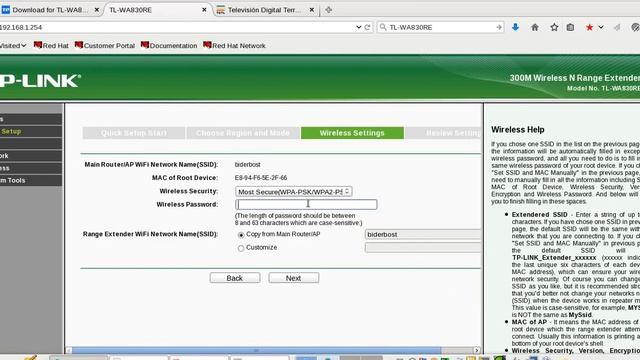Viewport: 640px width, 360px height.
Task: Open the bookmarks list clipboard icon
Action: [x=570, y=27]
